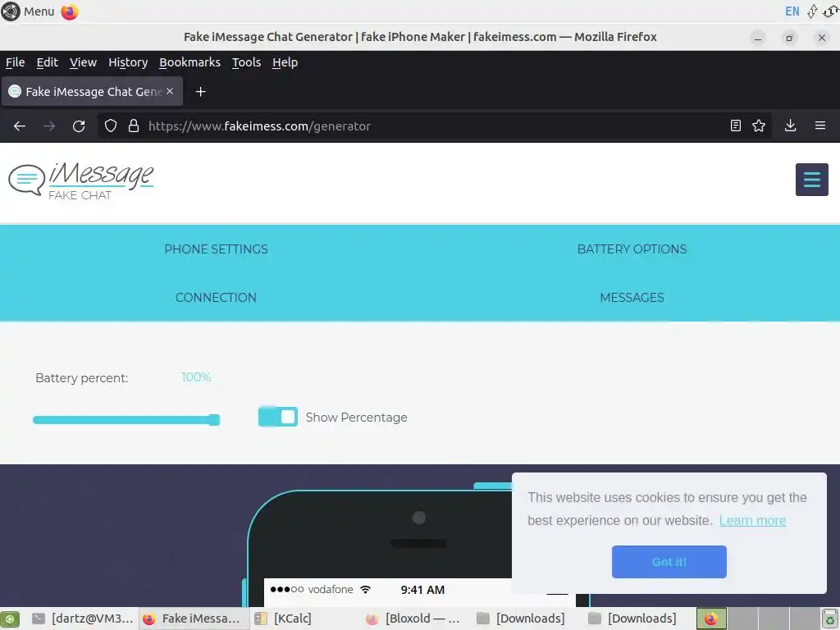840x630 pixels.
Task: Open the BATTERY OPTIONS section
Action: (x=632, y=249)
